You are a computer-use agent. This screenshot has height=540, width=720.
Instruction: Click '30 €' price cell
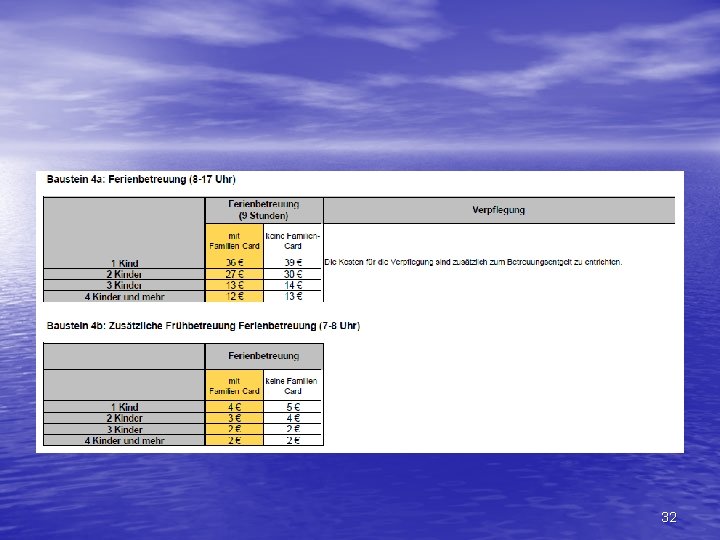pos(293,274)
